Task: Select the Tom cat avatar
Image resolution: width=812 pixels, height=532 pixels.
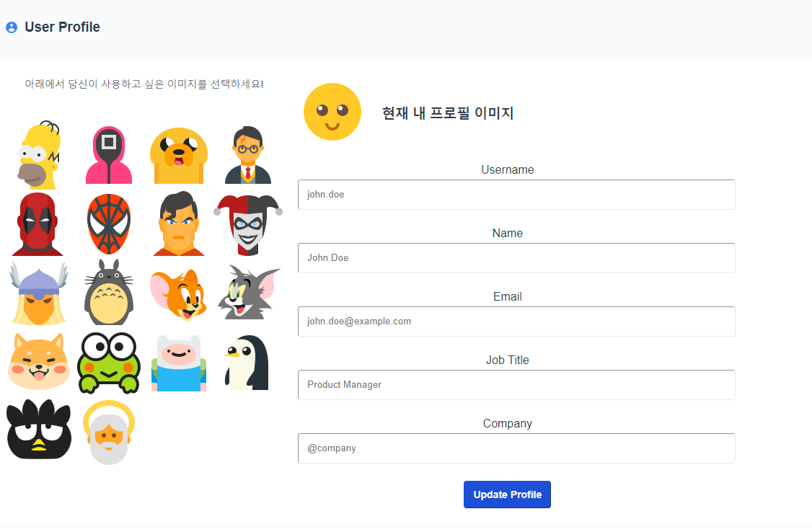Action: pos(249,293)
